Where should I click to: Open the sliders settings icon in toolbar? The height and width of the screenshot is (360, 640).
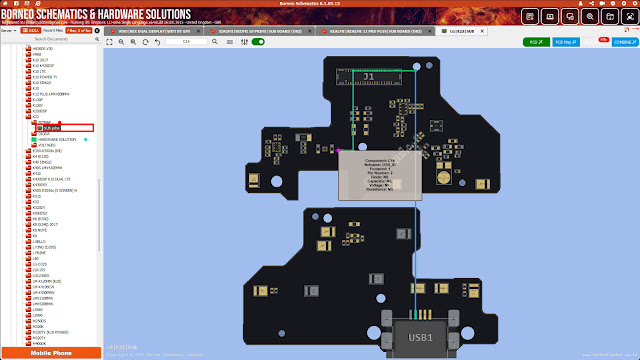pos(244,42)
